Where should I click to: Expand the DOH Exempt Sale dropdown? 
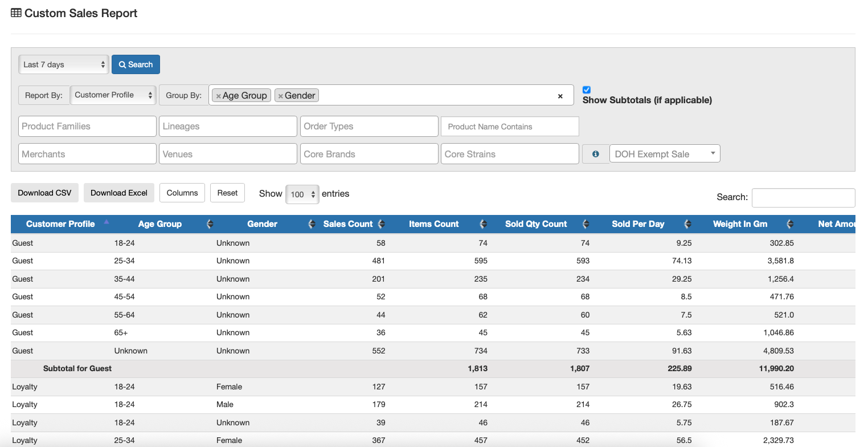pos(665,154)
